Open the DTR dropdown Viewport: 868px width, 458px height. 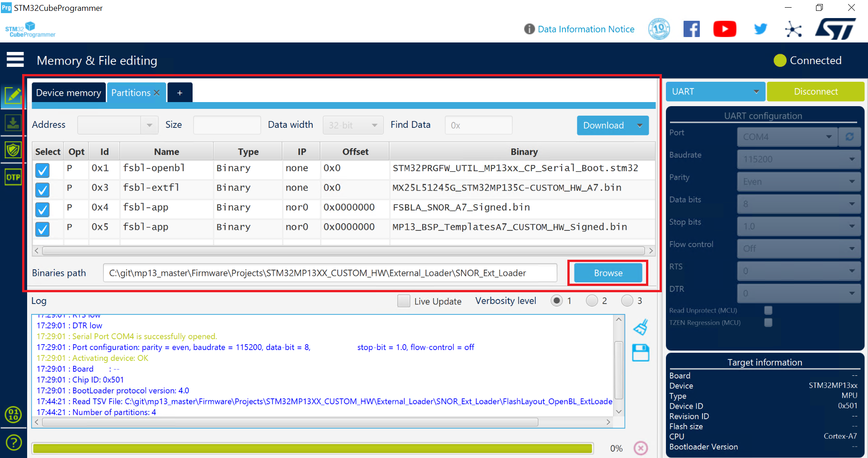[799, 293]
